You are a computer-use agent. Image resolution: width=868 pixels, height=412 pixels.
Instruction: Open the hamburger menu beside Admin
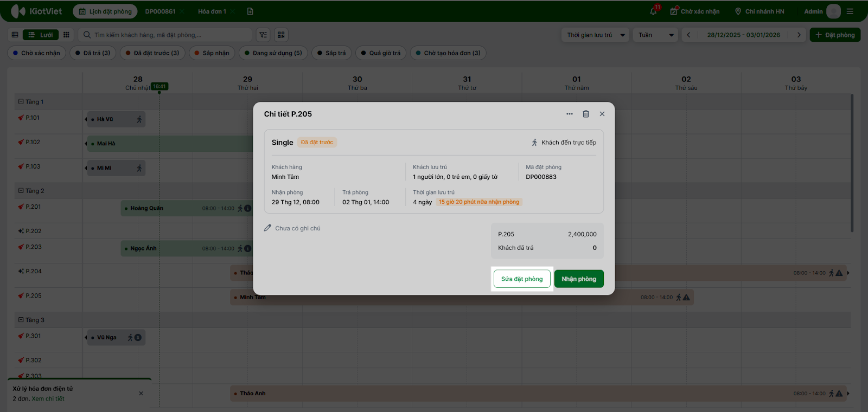850,11
